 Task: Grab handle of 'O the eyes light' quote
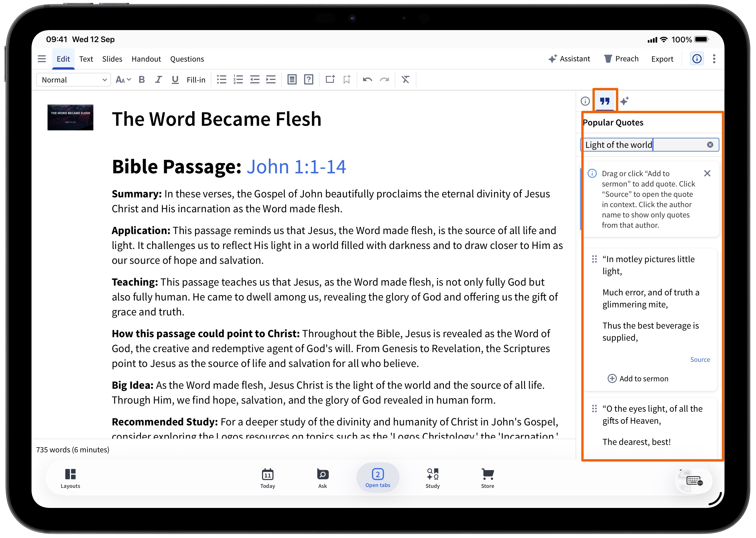tap(595, 409)
